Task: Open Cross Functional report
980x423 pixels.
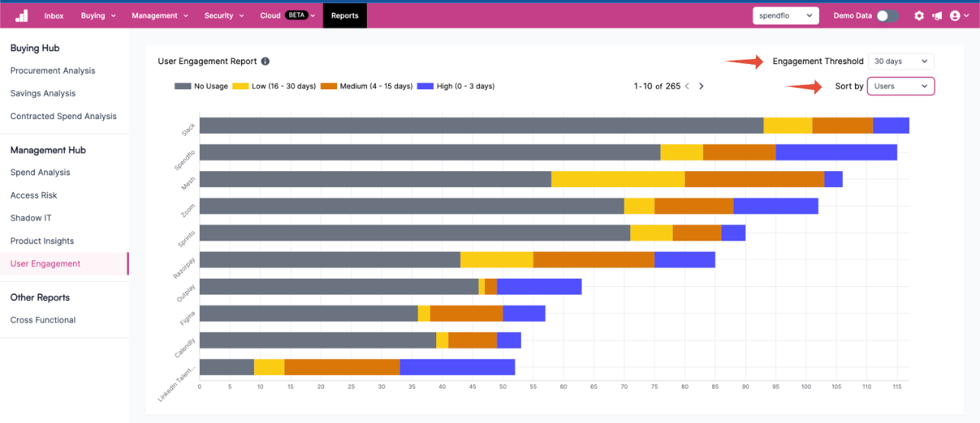Action: coord(43,320)
